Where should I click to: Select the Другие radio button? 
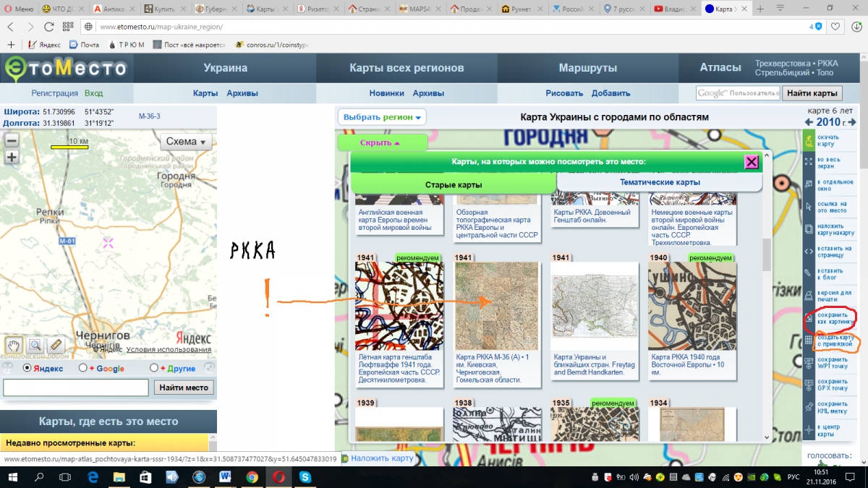(x=154, y=368)
